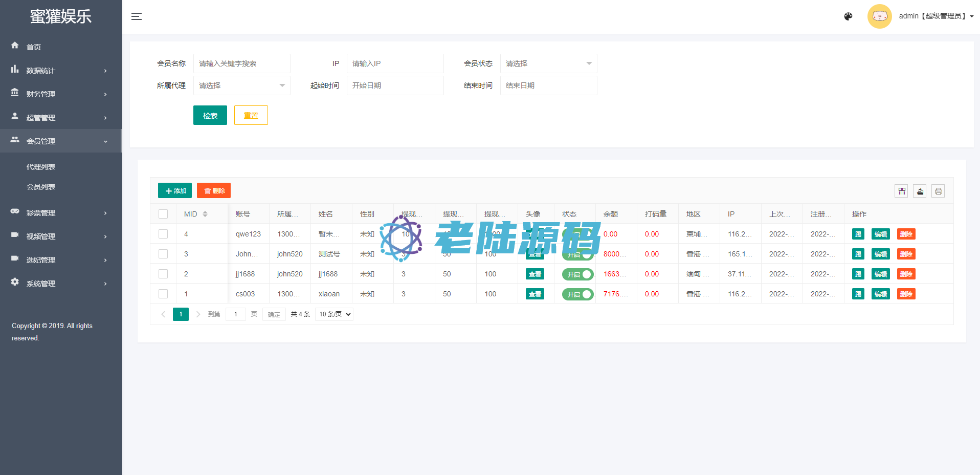Click the 首页 house icon
Viewport: 980px width, 475px height.
pyautogui.click(x=15, y=46)
